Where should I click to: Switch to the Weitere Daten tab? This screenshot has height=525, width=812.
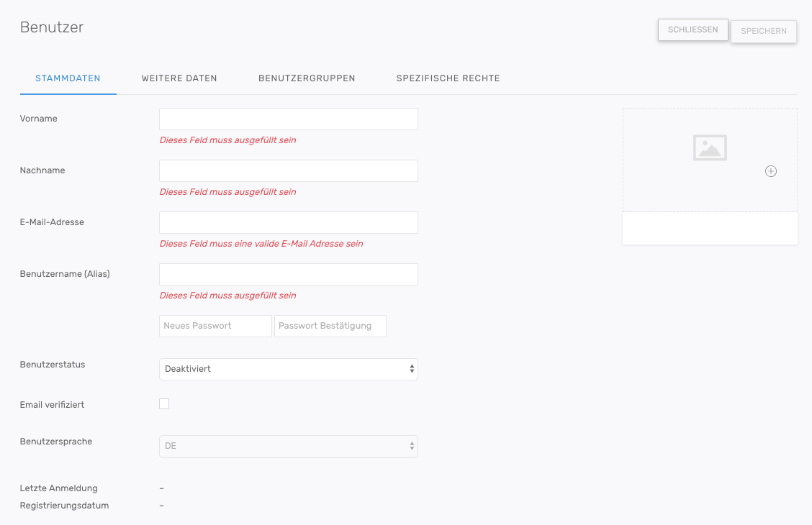pos(179,78)
